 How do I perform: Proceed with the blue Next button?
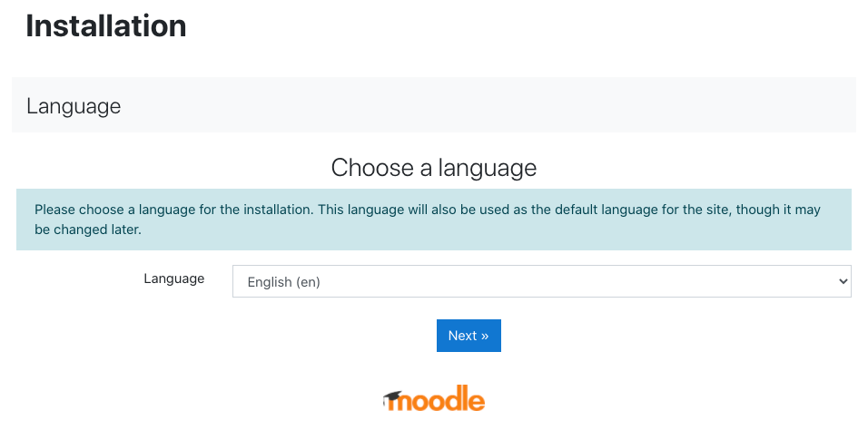469,336
